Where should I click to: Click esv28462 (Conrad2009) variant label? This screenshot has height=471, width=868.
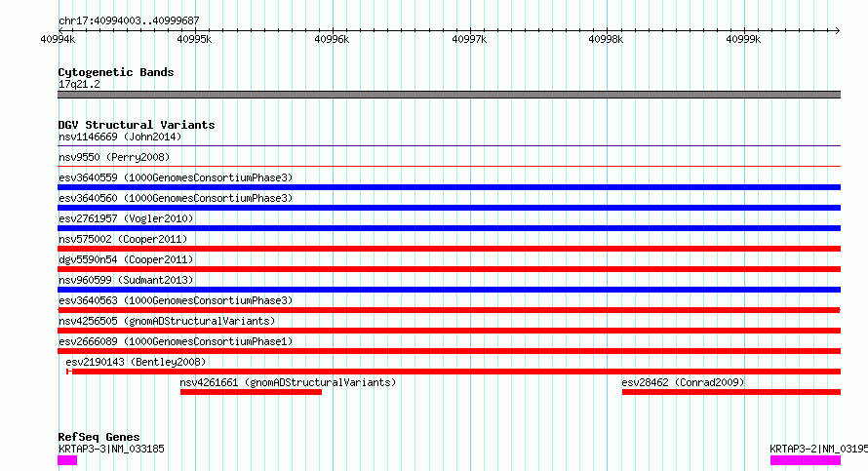point(683,382)
